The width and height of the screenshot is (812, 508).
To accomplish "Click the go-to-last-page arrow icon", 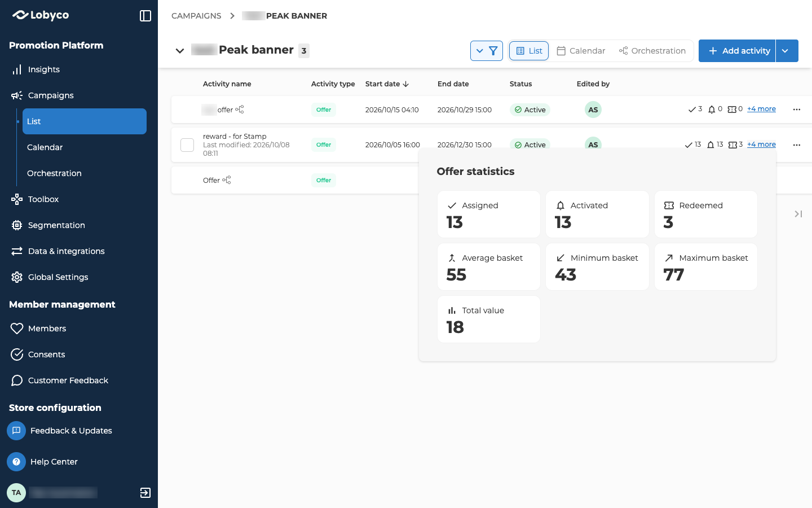I will (798, 214).
